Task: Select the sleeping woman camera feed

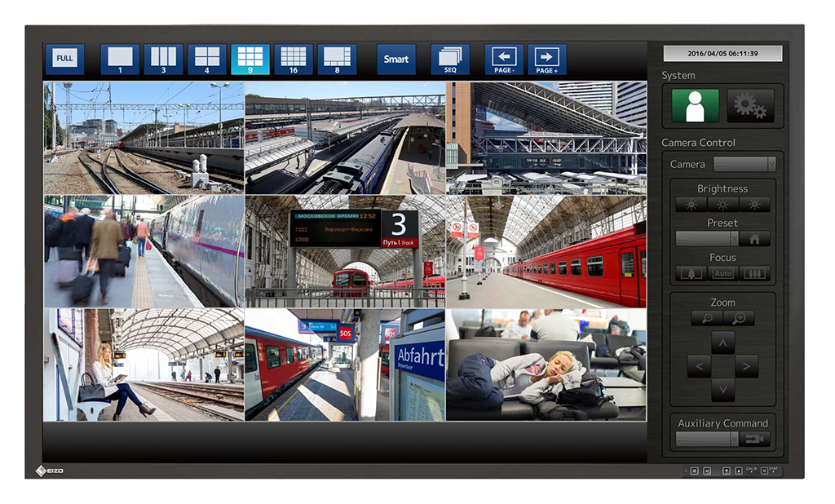Action: click(x=546, y=365)
